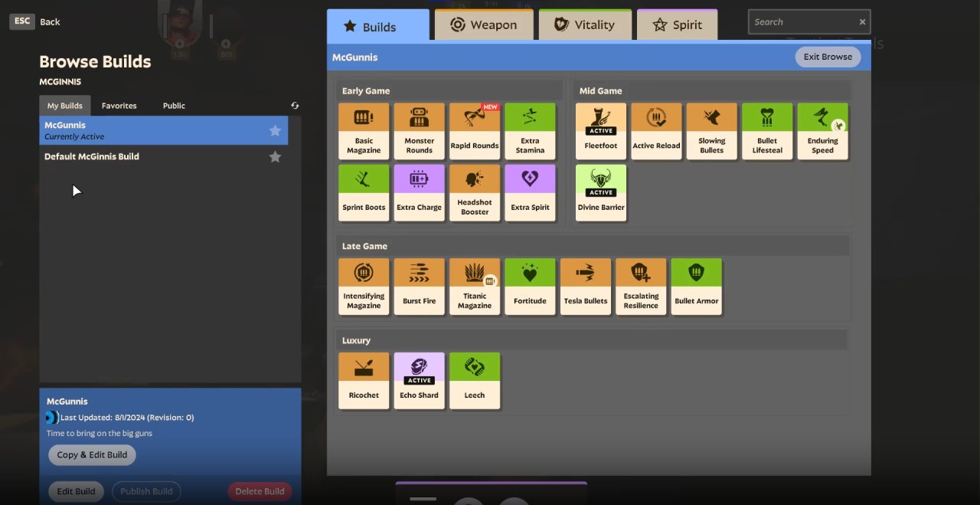Clear the search box with X
The height and width of the screenshot is (505, 980).
click(x=862, y=22)
